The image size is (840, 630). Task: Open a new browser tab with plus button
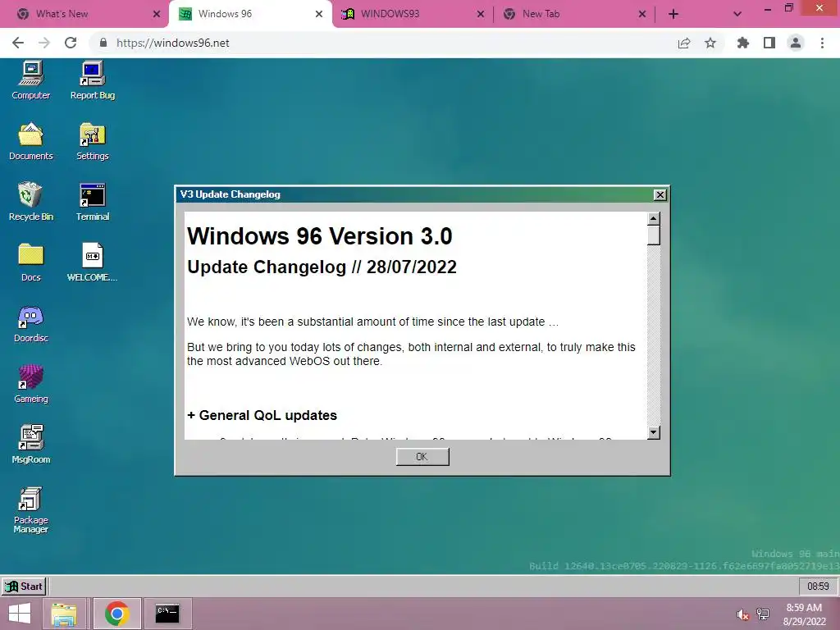(x=673, y=14)
